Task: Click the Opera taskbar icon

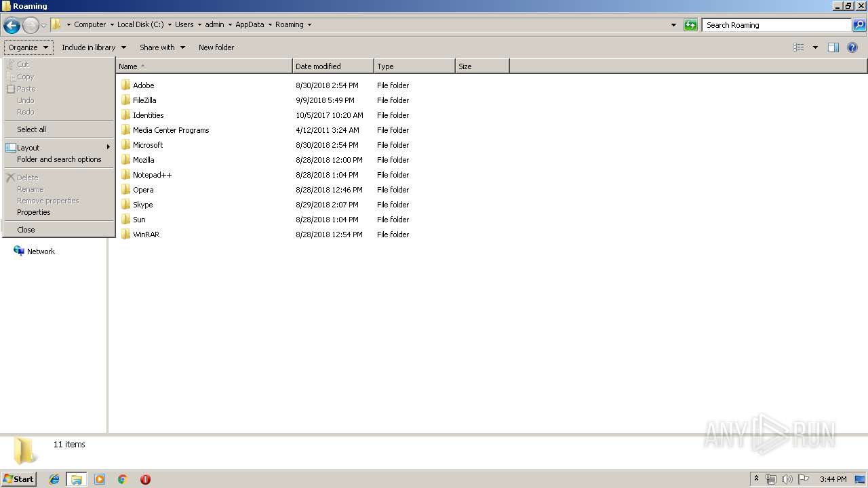Action: point(145,479)
